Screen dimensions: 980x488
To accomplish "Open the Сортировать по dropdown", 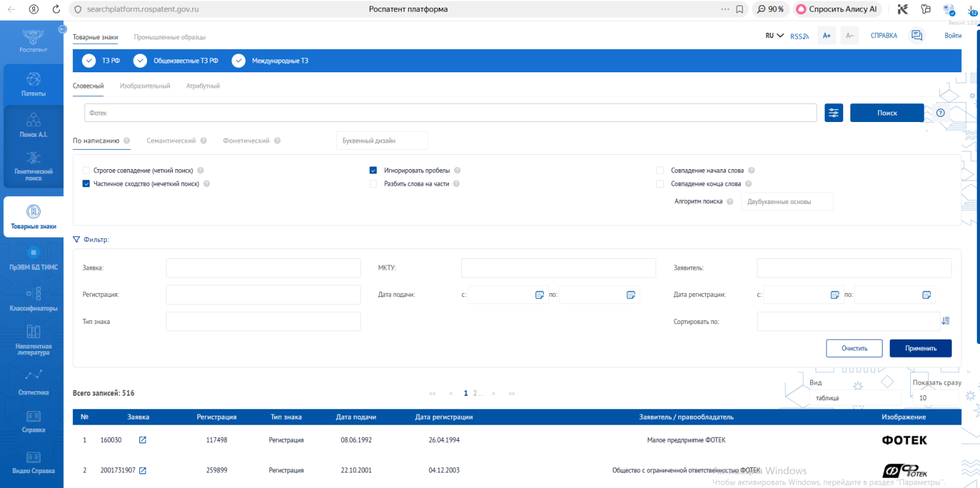I will pyautogui.click(x=848, y=321).
